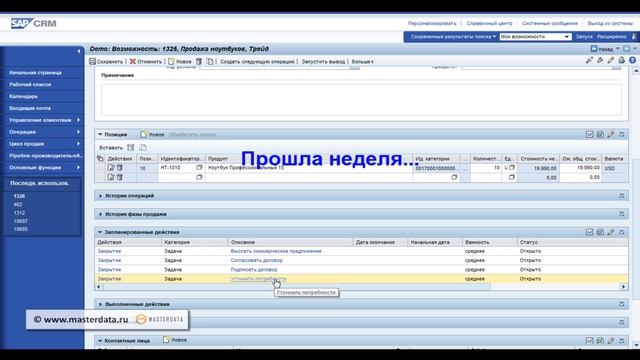This screenshot has height=360, width=640.
Task: Click the red X Cancel icon
Action: coord(133,62)
